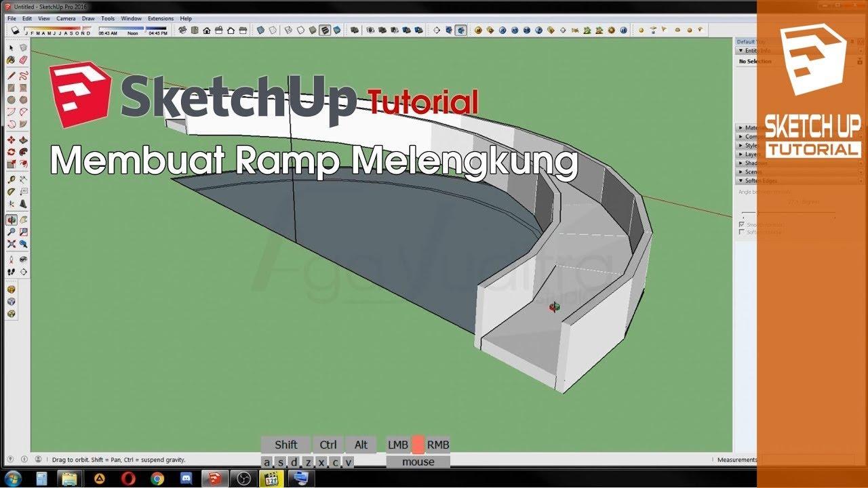868x488 pixels.
Task: Open the View menu
Action: pyautogui.click(x=44, y=18)
